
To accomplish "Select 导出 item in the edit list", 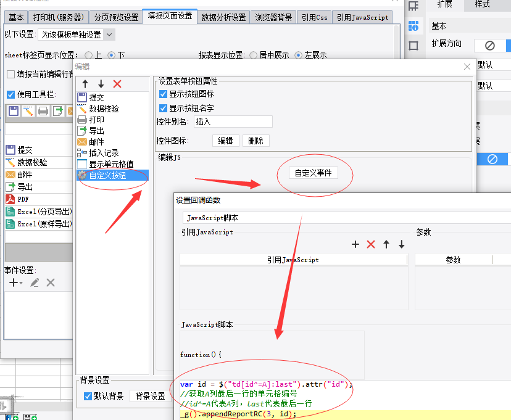I will coord(112,131).
